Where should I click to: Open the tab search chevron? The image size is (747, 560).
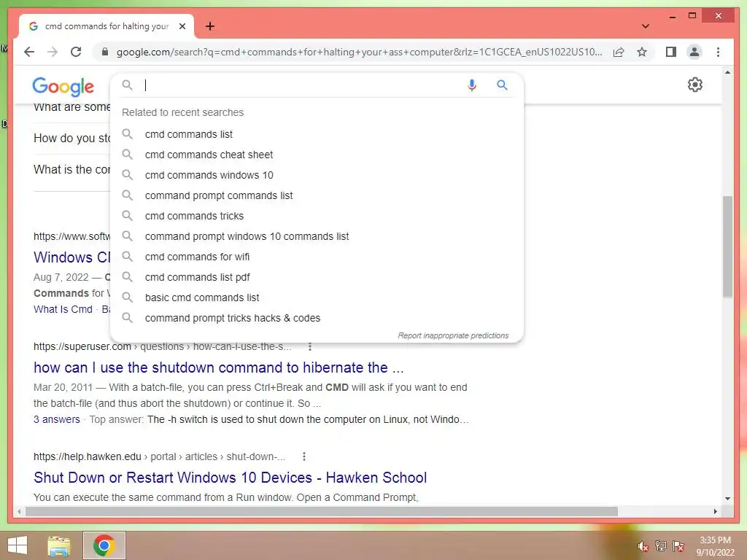[x=645, y=26]
